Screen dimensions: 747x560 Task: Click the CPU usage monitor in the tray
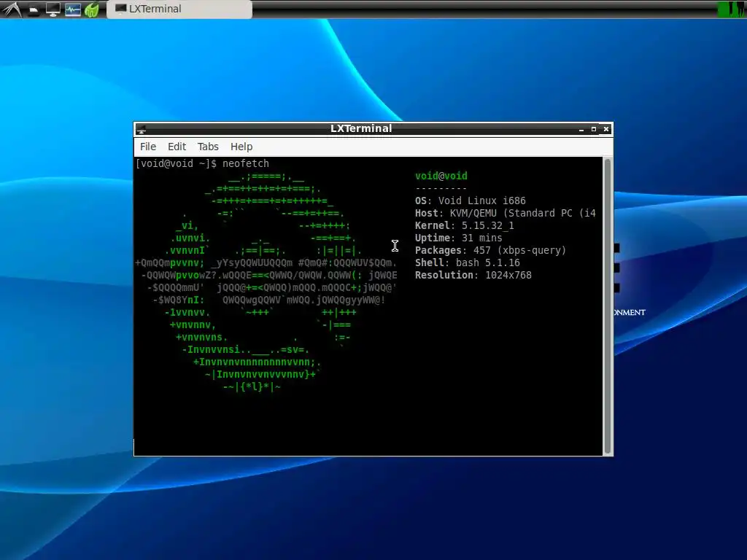point(731,9)
